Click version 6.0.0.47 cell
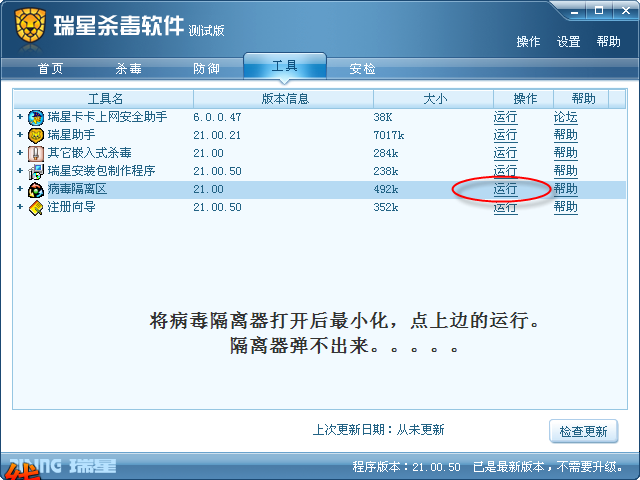This screenshot has width=640, height=480. pyautogui.click(x=217, y=118)
